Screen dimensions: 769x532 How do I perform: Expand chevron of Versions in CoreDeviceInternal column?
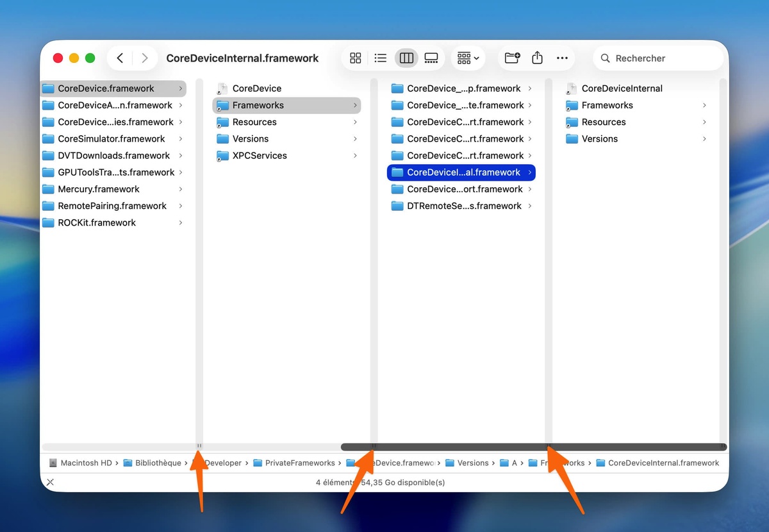[704, 138]
